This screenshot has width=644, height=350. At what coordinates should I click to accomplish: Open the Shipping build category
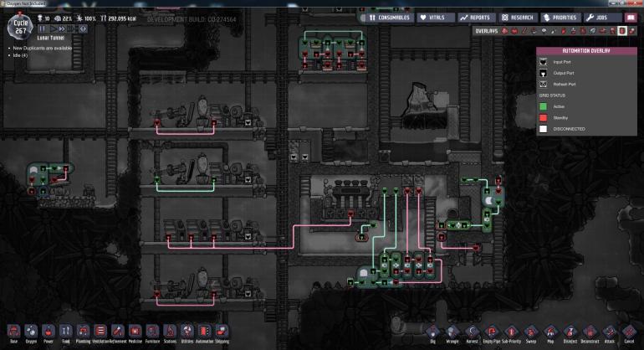222,332
